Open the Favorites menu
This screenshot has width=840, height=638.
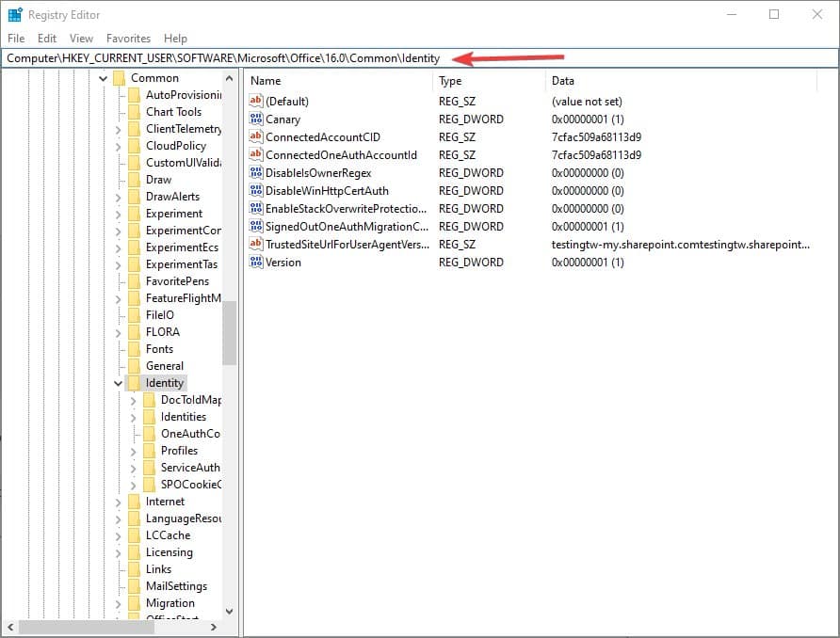click(129, 39)
